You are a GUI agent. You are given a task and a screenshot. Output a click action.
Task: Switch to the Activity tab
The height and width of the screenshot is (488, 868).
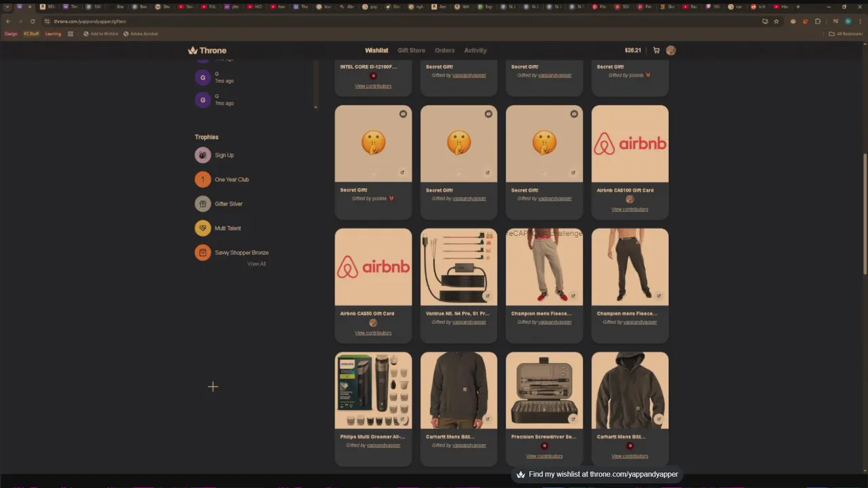coord(475,50)
